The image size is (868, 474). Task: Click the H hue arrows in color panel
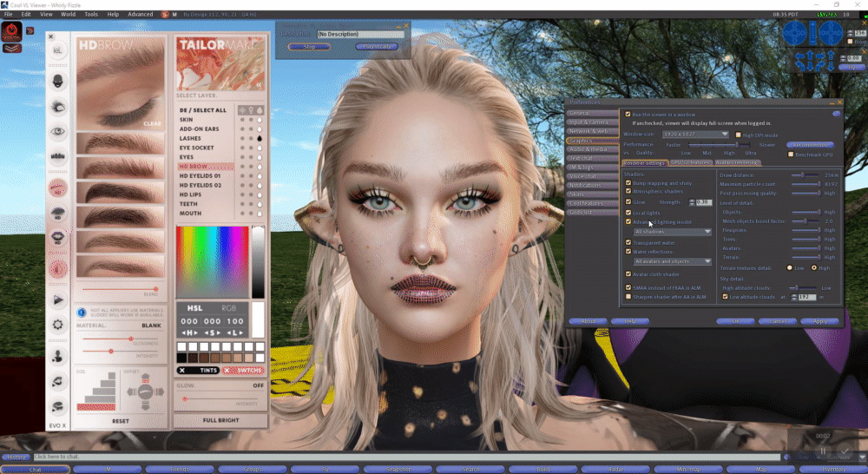pos(189,332)
